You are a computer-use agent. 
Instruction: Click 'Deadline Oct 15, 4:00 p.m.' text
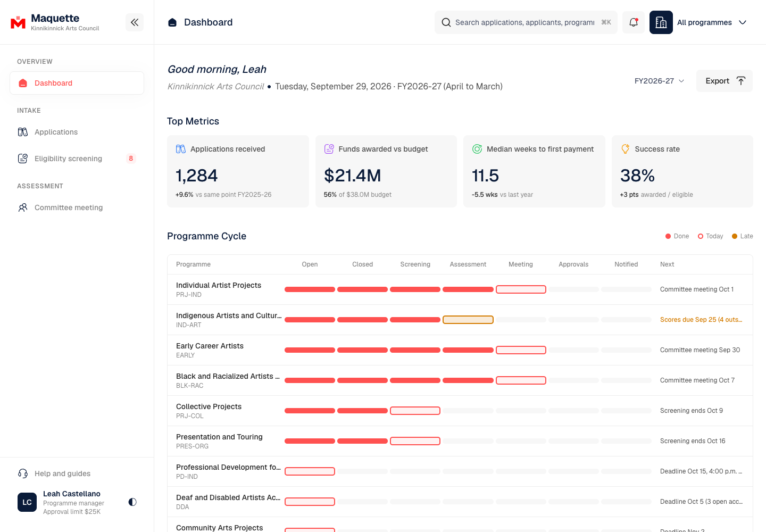pos(701,471)
